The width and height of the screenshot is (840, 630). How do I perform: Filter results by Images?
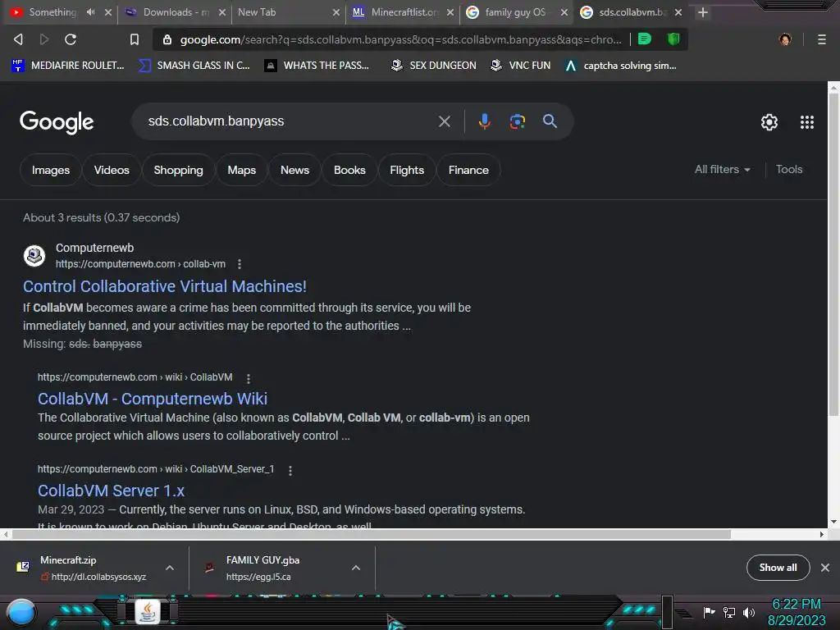(x=50, y=170)
